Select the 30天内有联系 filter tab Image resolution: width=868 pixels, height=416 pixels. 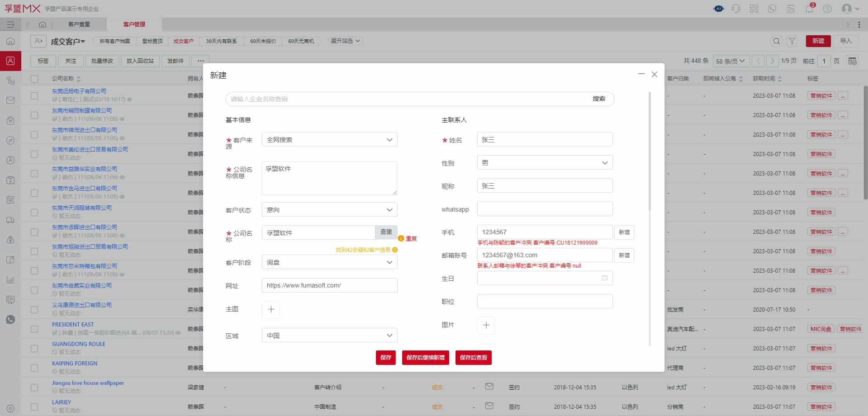click(221, 41)
